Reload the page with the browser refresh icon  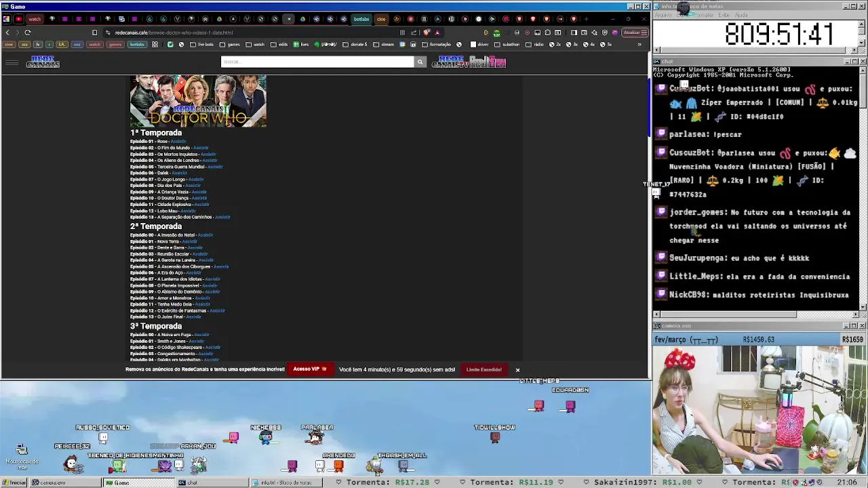(x=28, y=33)
